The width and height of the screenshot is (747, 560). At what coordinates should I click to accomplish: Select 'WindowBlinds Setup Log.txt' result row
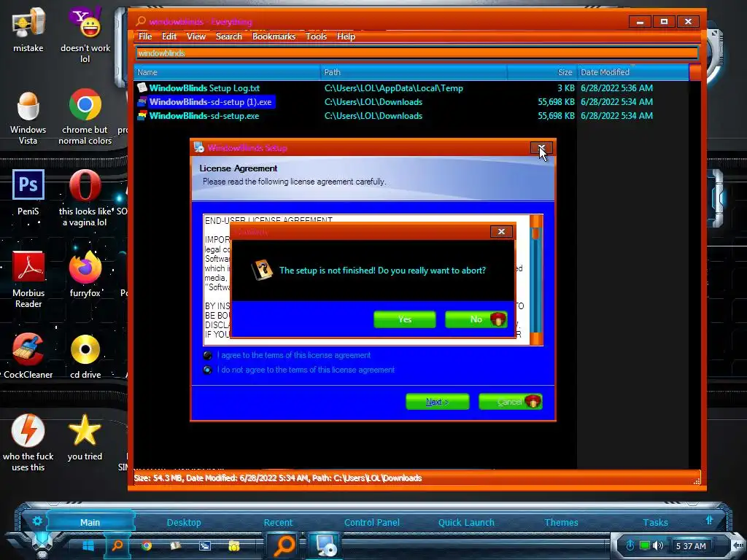coord(411,88)
